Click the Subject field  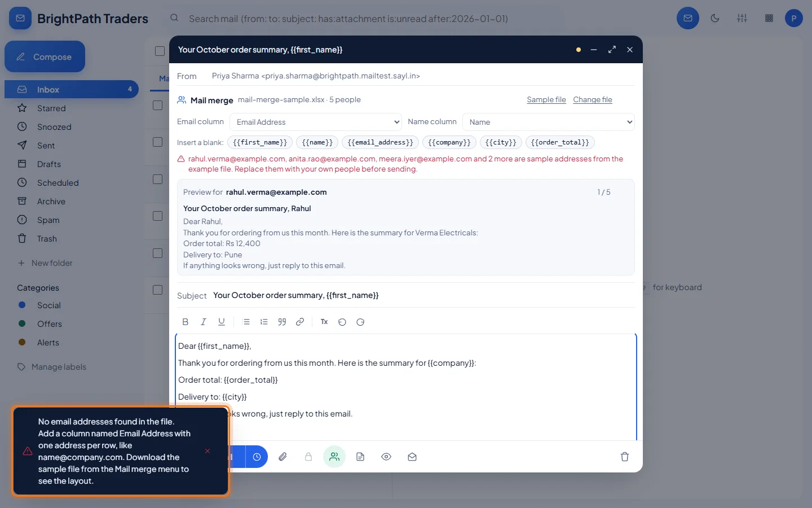click(x=423, y=295)
